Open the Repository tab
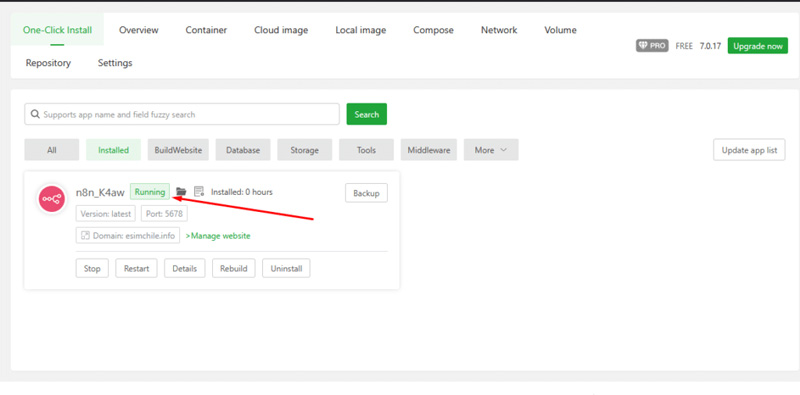The image size is (800, 395). pos(48,63)
